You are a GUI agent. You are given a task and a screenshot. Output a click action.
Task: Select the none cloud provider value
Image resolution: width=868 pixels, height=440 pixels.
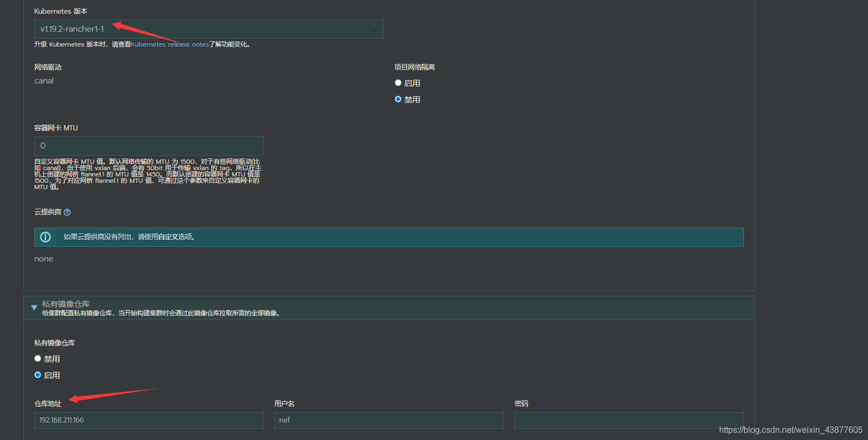coord(44,259)
